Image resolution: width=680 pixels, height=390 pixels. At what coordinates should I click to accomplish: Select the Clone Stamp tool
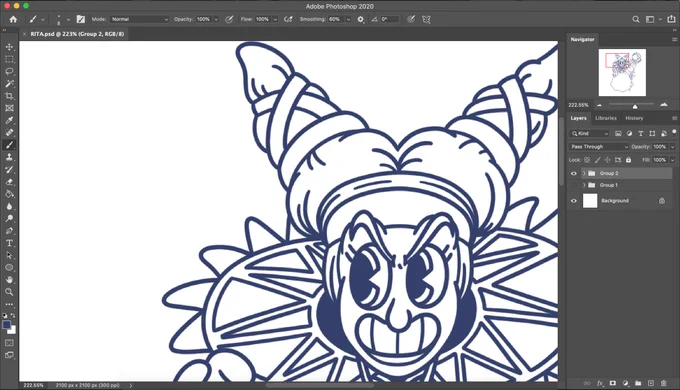click(9, 157)
